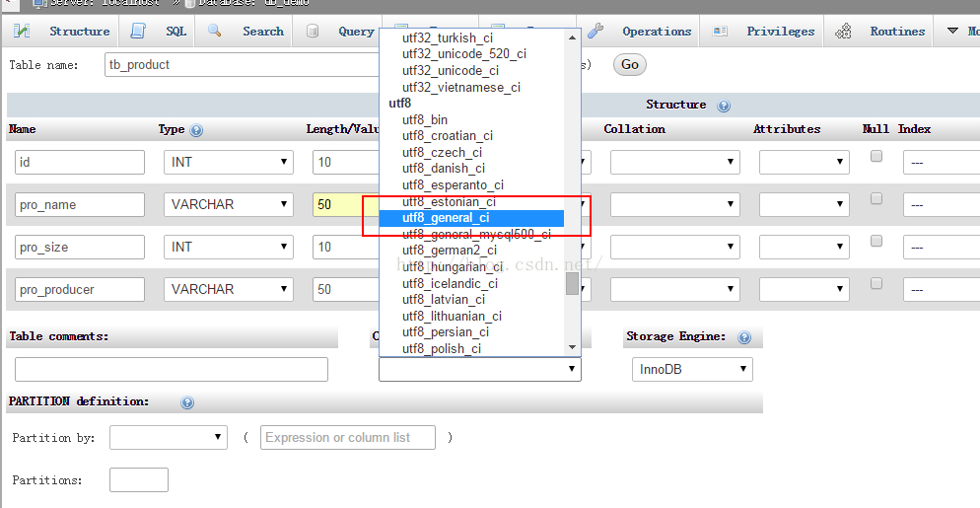
Task: Open the InnoDB storage engine dropdown
Action: pyautogui.click(x=692, y=370)
